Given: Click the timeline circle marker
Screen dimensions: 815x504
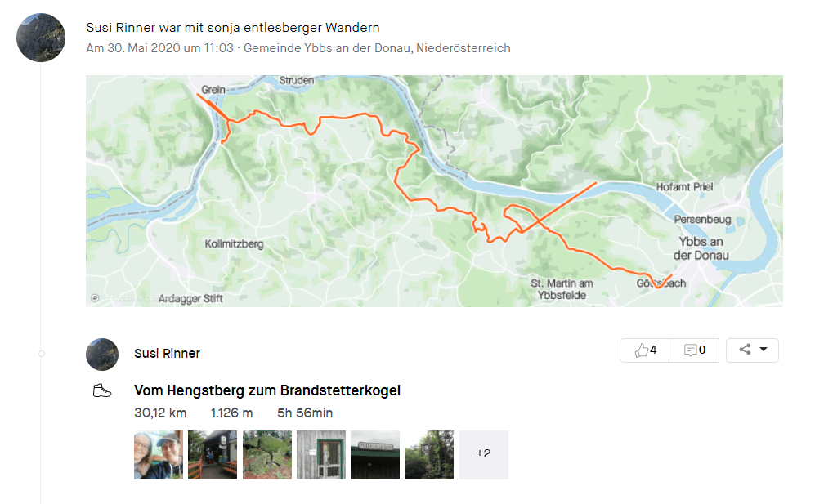Looking at the screenshot, I should (42, 354).
